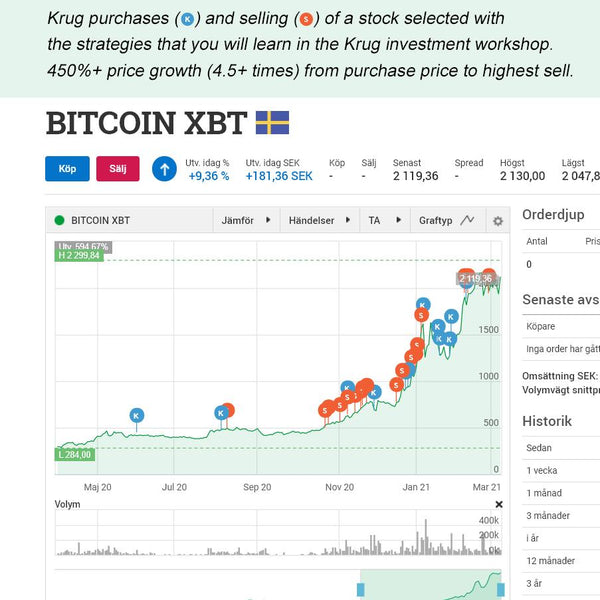Click the blue up-arrow trend icon
This screenshot has height=600, width=600.
tap(165, 169)
